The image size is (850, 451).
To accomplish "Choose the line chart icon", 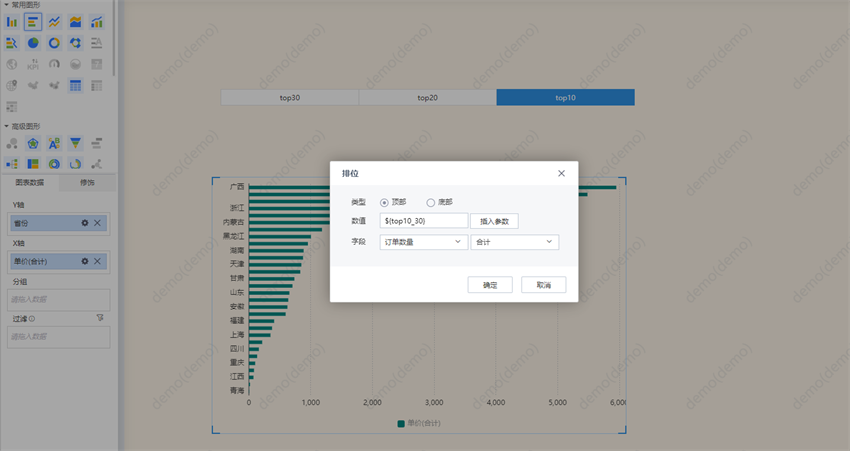I will (54, 22).
